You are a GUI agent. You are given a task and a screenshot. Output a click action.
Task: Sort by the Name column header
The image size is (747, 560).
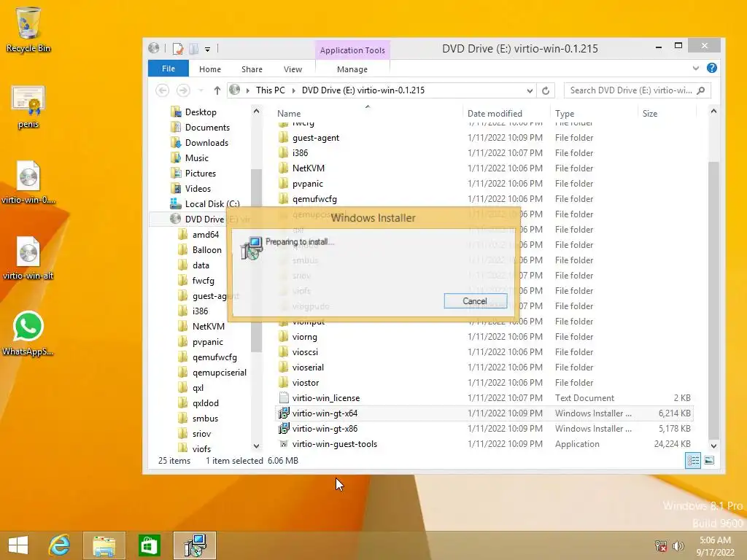point(289,113)
